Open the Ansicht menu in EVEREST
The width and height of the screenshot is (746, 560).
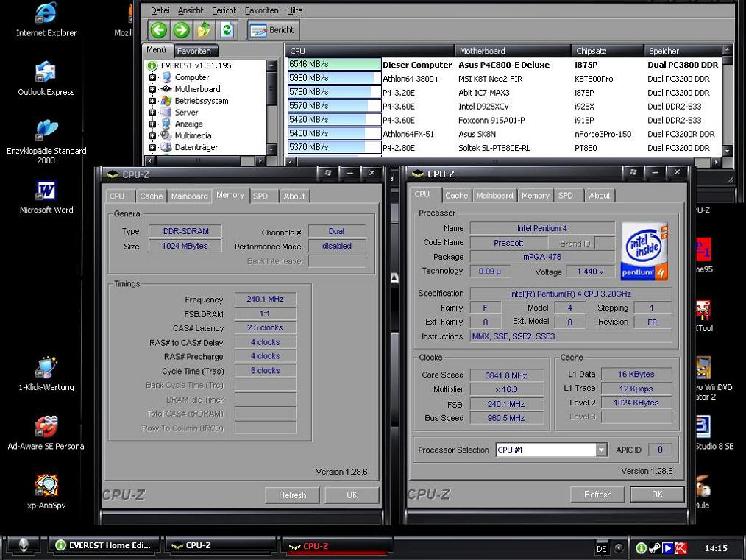(191, 10)
